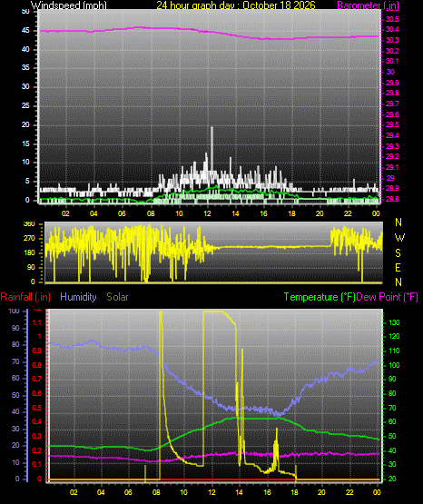Click the "W" compass direction label

[399, 238]
